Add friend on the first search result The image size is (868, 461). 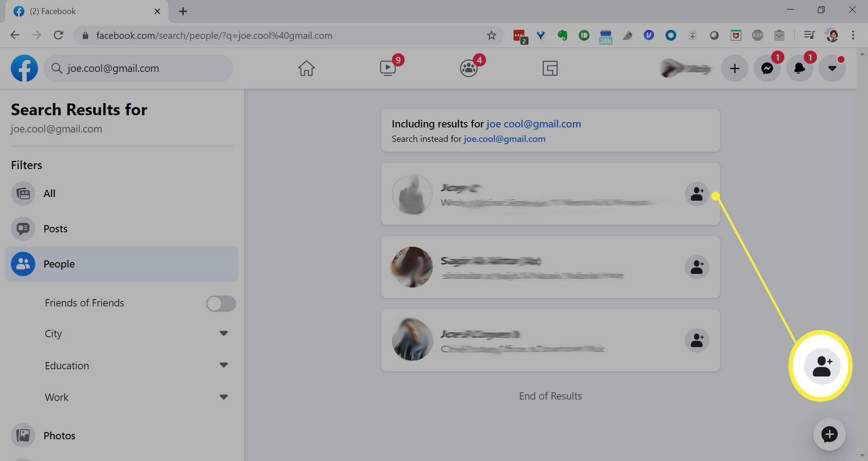click(x=697, y=194)
